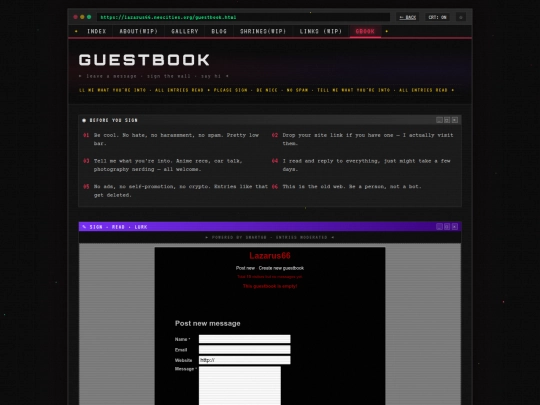Click the GUESTBOOK page heading
This screenshot has width=540, height=405.
pyautogui.click(x=144, y=60)
